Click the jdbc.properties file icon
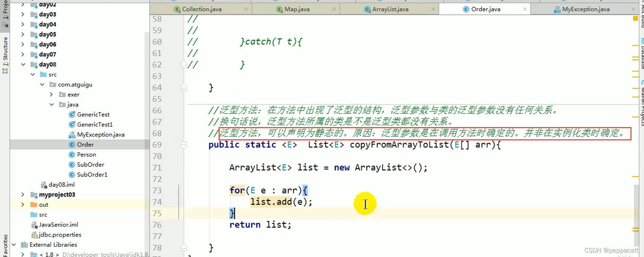The width and height of the screenshot is (644, 257). (x=34, y=235)
